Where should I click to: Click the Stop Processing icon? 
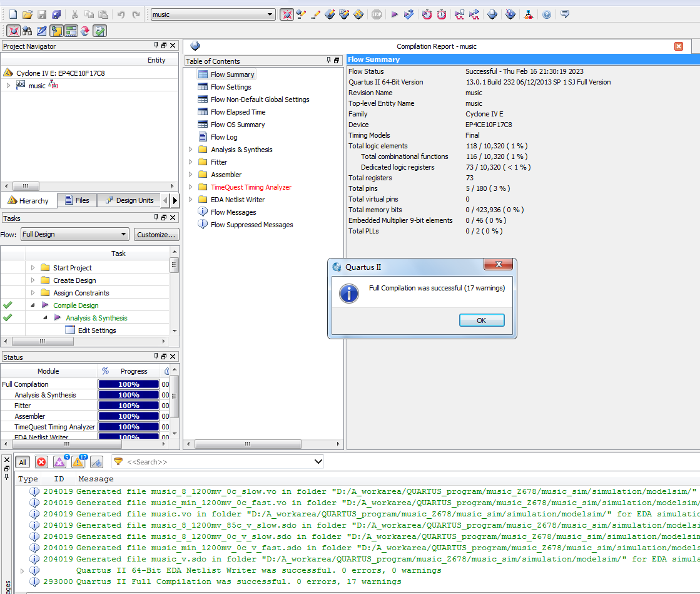(x=377, y=14)
